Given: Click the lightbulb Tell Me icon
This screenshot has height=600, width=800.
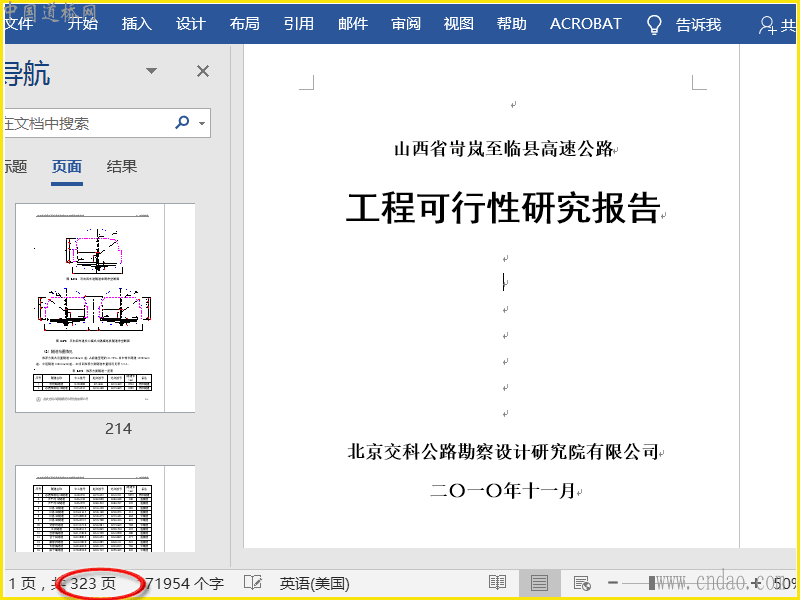Looking at the screenshot, I should coord(654,24).
